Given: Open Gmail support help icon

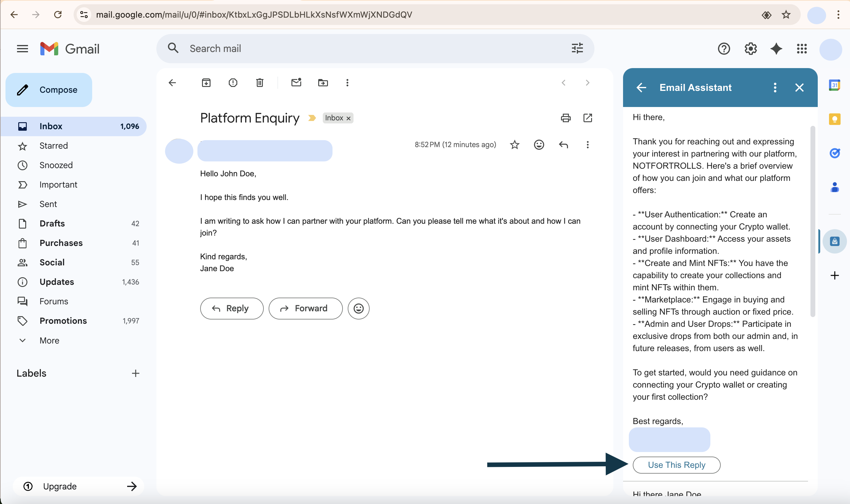Looking at the screenshot, I should coord(724,49).
